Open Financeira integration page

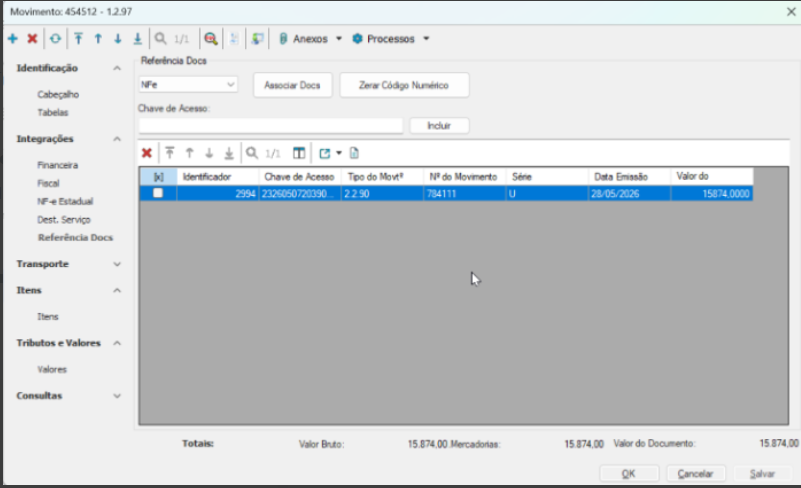[58, 165]
